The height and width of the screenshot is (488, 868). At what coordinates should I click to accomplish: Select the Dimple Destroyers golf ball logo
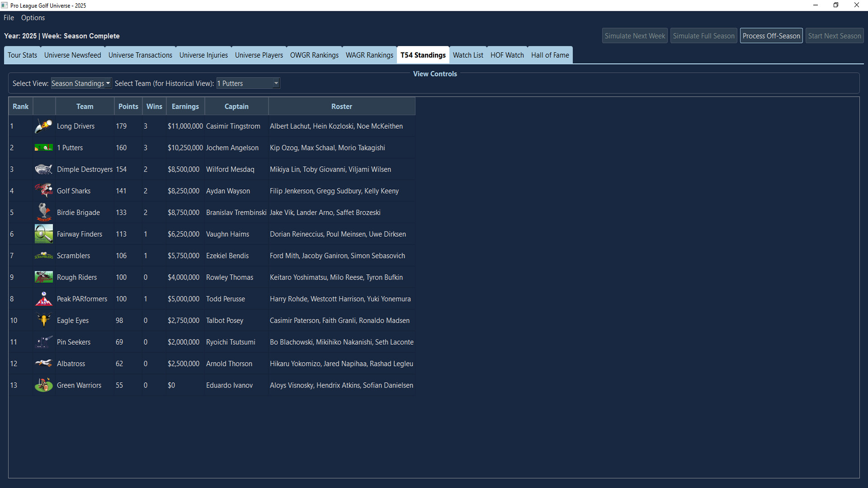tap(43, 169)
